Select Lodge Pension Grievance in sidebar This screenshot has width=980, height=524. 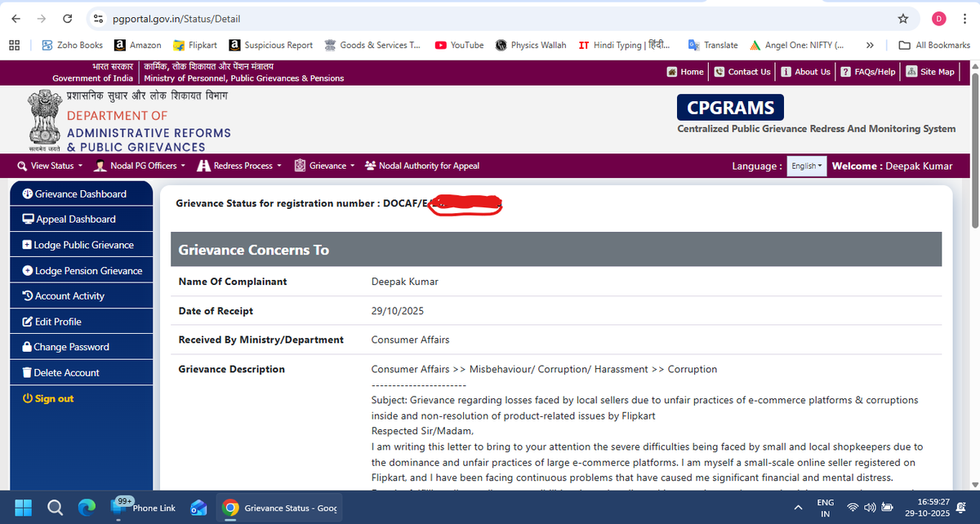[x=81, y=270]
